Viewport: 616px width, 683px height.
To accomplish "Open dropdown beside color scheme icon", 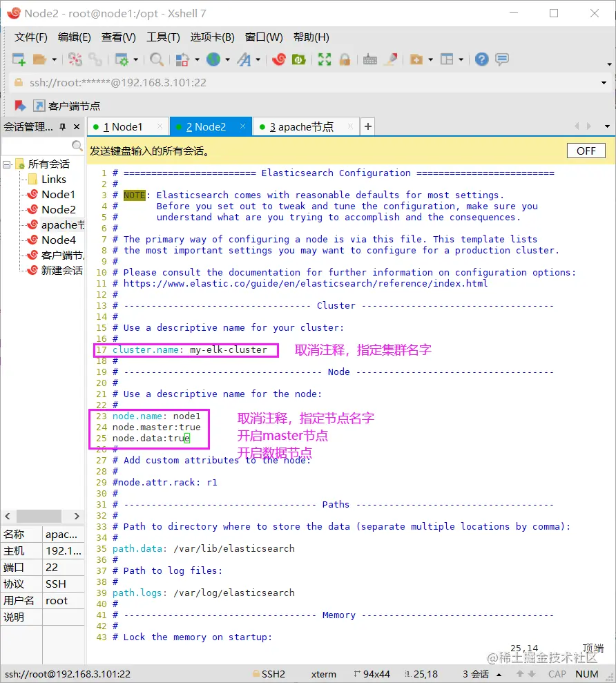I will tap(197, 59).
